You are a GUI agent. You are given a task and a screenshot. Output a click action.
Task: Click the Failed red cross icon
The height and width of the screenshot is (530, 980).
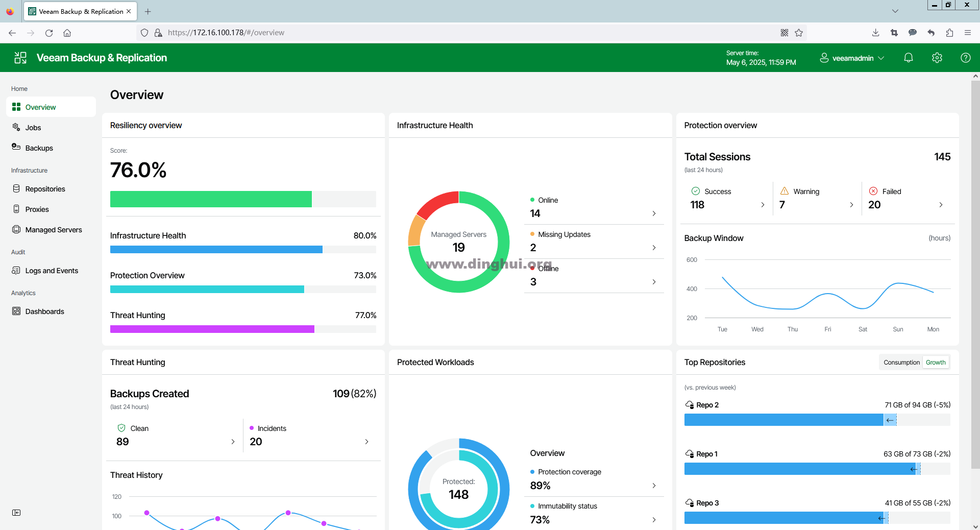[x=873, y=191]
